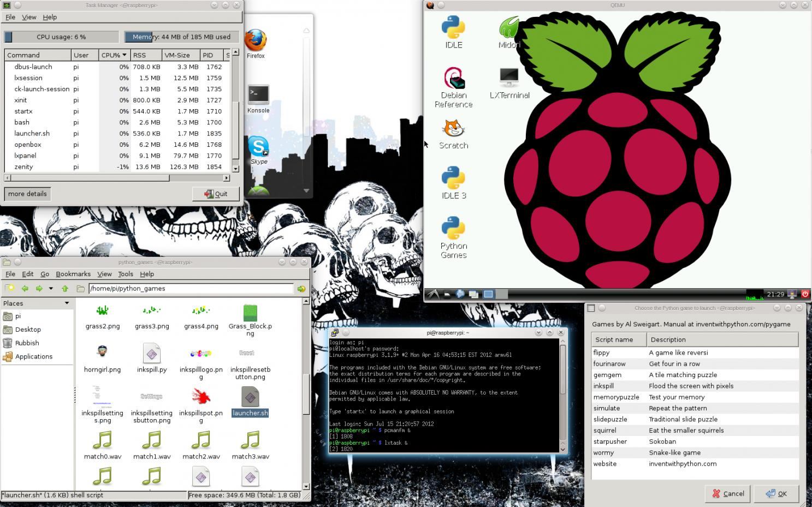Viewport: 812px width, 507px height.
Task: Open Tools menu in file manager
Action: pyautogui.click(x=126, y=274)
